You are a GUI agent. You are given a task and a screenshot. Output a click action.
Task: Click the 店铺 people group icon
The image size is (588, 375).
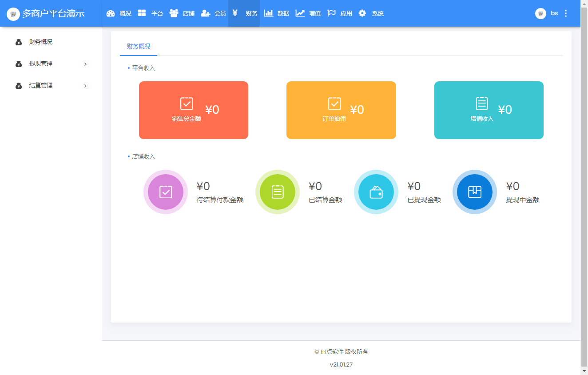click(x=174, y=13)
